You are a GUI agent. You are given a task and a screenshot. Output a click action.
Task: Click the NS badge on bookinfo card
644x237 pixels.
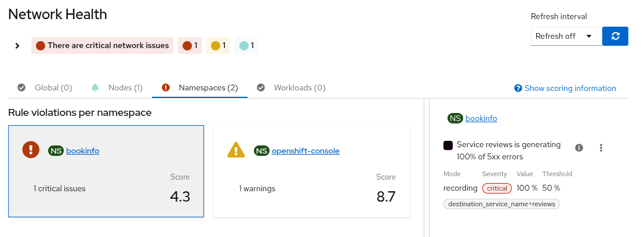(56, 151)
